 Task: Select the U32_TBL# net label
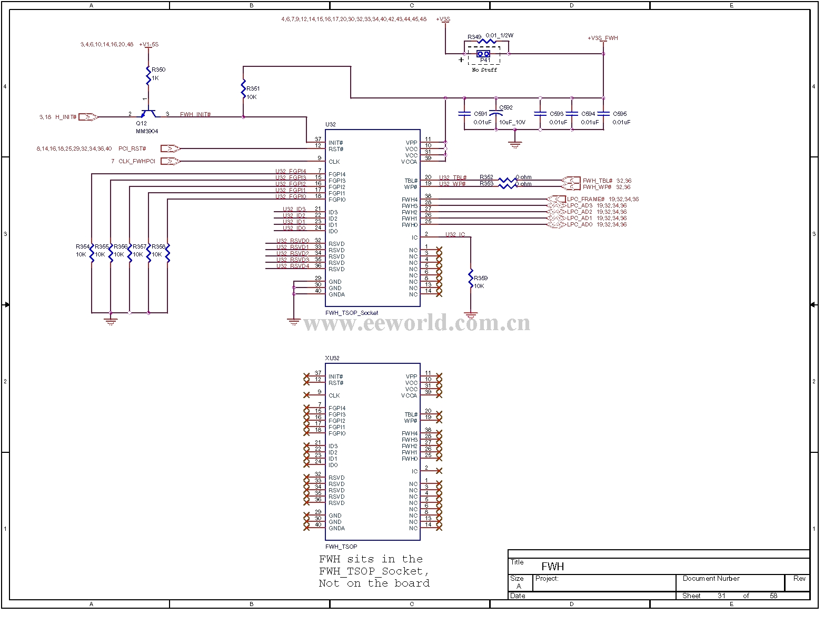(453, 177)
